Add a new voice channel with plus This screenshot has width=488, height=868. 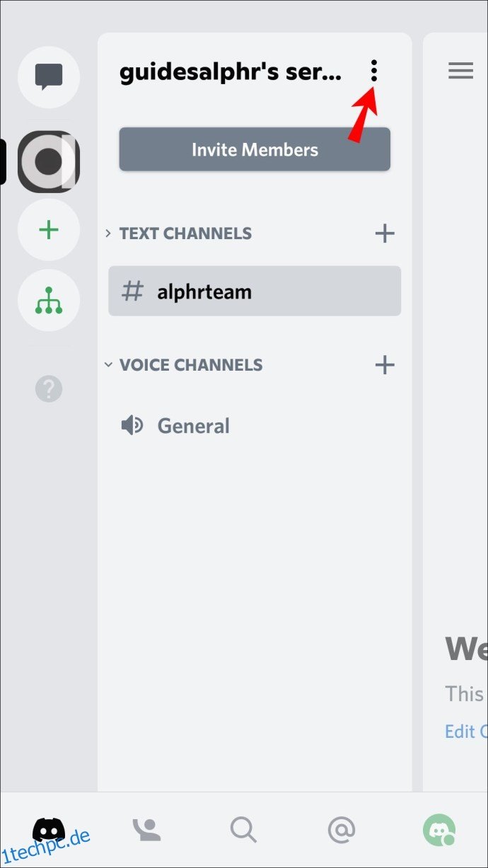pos(384,365)
